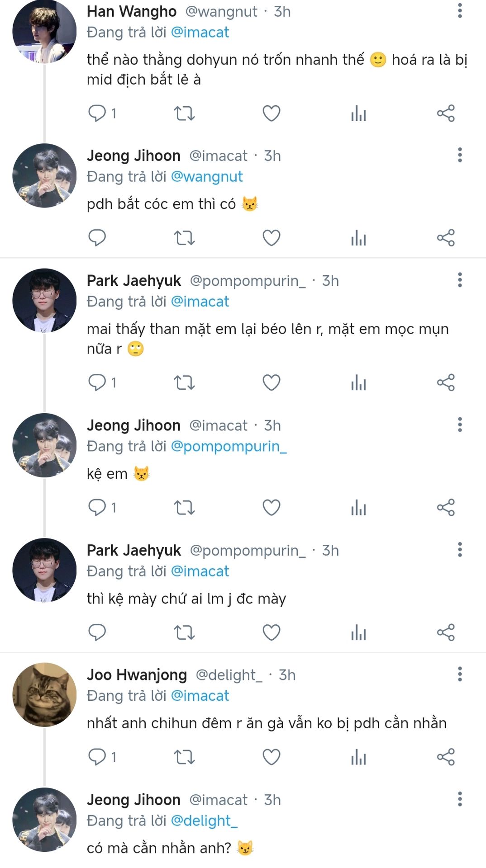Like Park Jaehyuk's 'thì kệ mày' tweet
This screenshot has width=486, height=868.
272,632
